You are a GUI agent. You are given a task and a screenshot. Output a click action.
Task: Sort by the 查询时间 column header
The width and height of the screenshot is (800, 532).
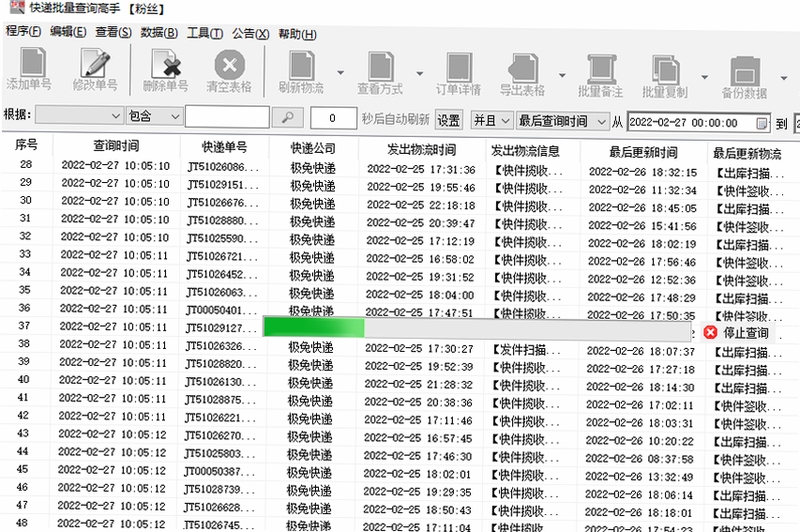[116, 145]
